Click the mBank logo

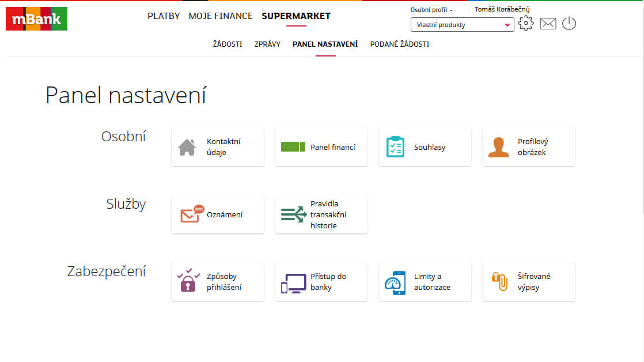point(36,18)
